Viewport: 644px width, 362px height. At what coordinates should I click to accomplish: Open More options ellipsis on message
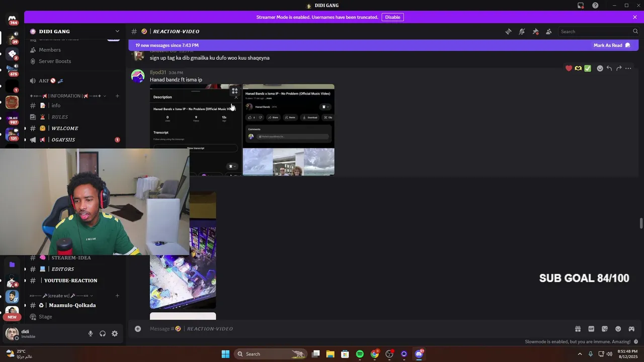pyautogui.click(x=628, y=68)
